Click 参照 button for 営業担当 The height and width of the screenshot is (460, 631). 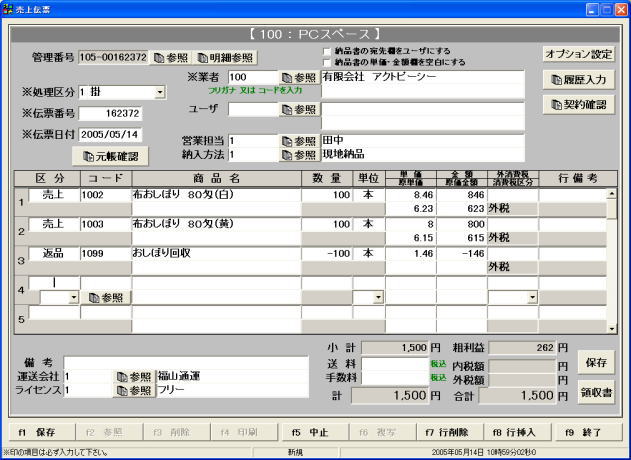[299, 141]
